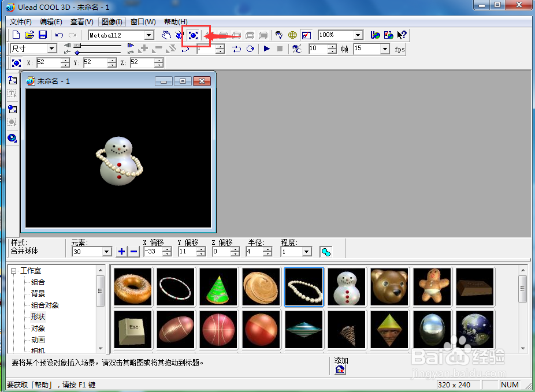Toggle the checked window toolbar button
Screen dimensions: 535x392
pos(306,35)
